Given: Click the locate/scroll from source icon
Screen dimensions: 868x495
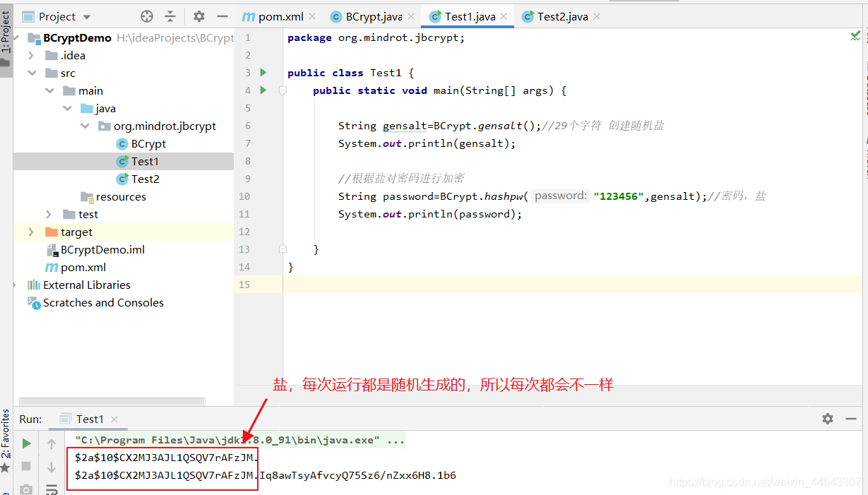Looking at the screenshot, I should click(x=147, y=16).
